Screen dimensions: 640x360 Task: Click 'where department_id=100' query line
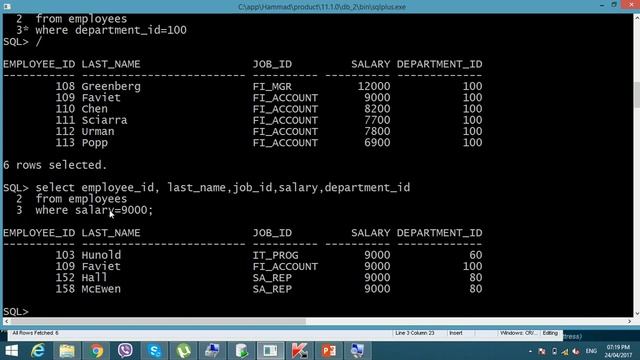111,30
